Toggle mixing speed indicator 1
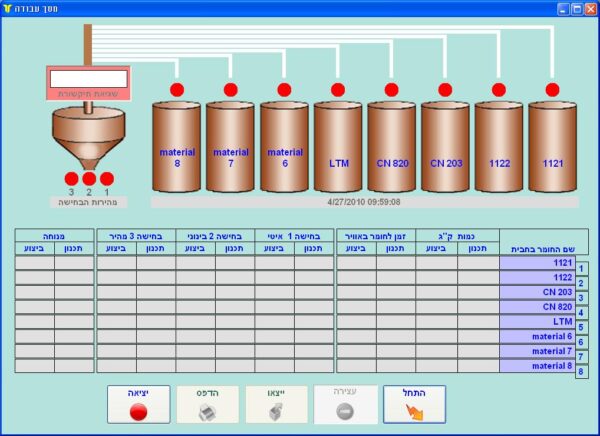This screenshot has height=436, width=600. pyautogui.click(x=107, y=179)
